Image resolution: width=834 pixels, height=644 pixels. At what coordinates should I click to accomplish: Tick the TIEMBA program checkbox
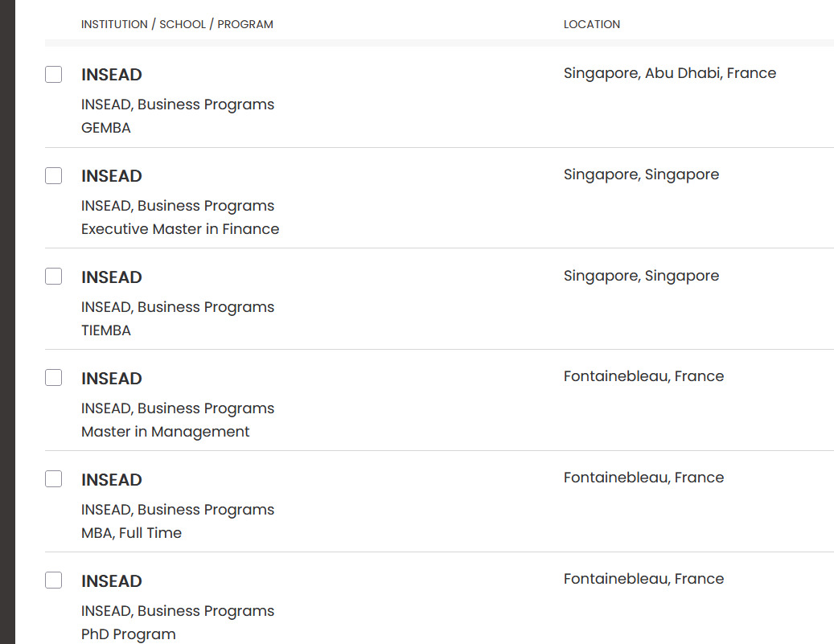tap(53, 277)
